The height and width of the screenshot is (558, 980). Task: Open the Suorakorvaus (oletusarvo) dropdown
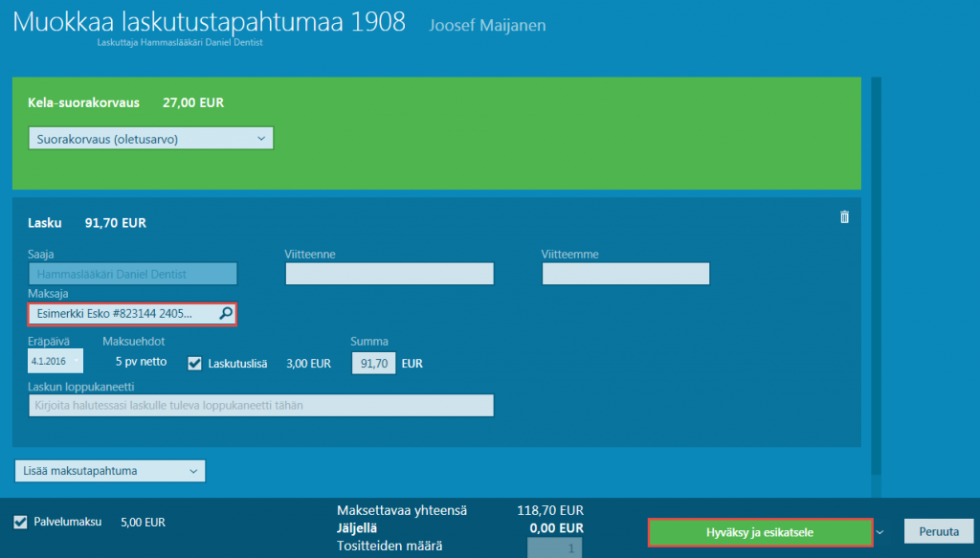tap(150, 138)
